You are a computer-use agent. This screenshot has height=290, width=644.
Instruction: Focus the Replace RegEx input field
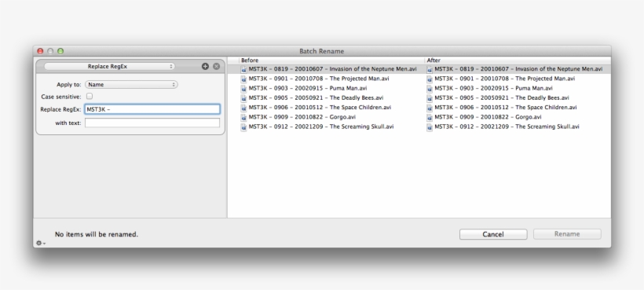[x=152, y=109]
